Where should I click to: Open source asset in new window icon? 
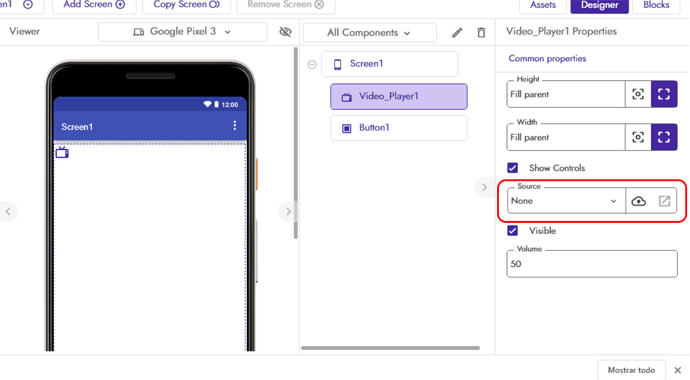tap(664, 201)
